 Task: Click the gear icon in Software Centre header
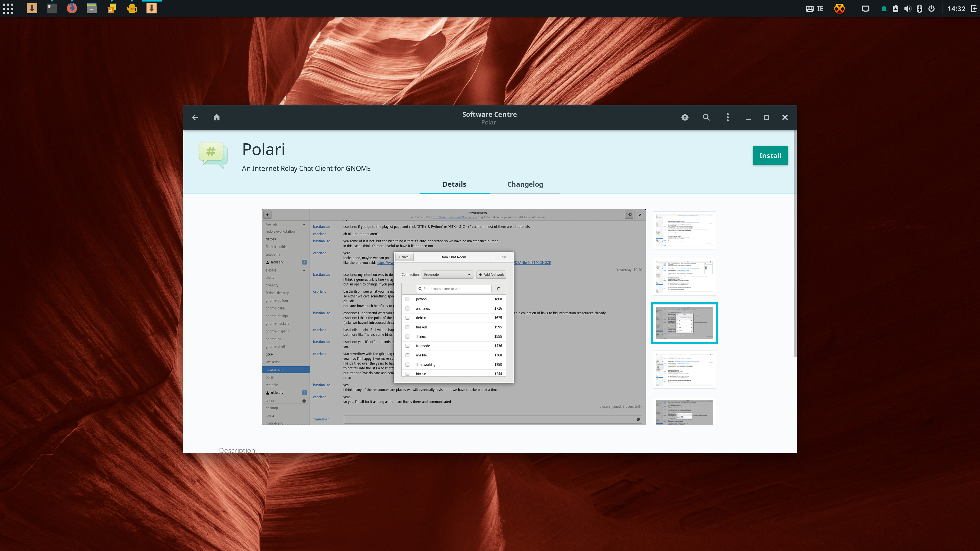point(685,118)
